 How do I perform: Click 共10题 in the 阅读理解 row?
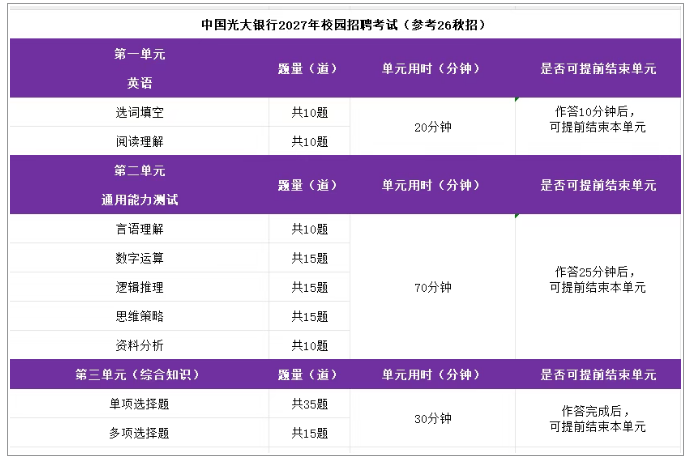(310, 141)
